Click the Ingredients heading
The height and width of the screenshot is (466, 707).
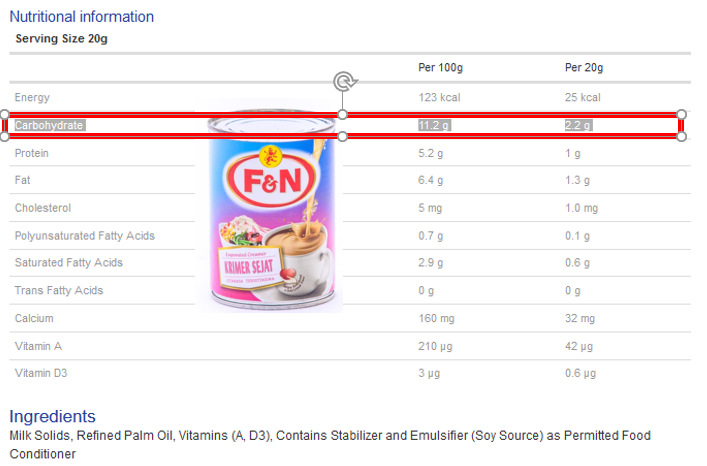pyautogui.click(x=52, y=416)
